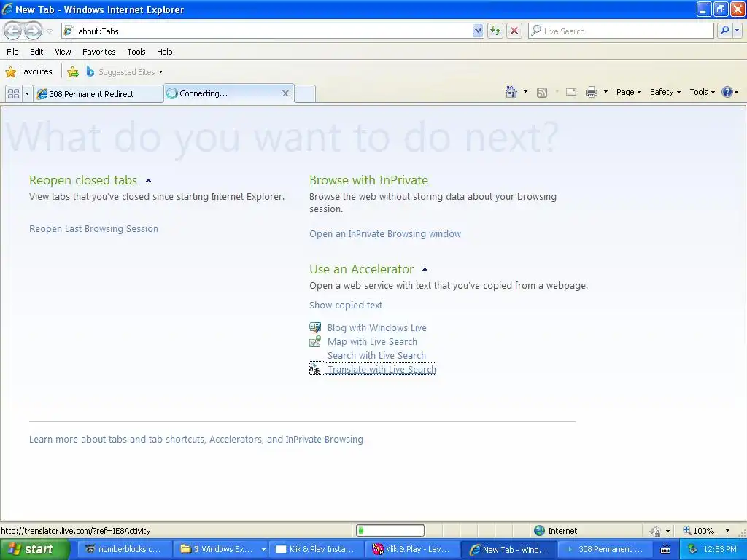This screenshot has height=560, width=747.
Task: Click the Live Search input box
Action: 621,31
